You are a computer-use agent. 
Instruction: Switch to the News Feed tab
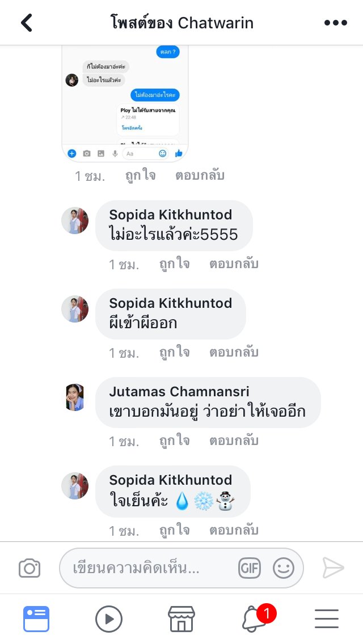[36, 618]
